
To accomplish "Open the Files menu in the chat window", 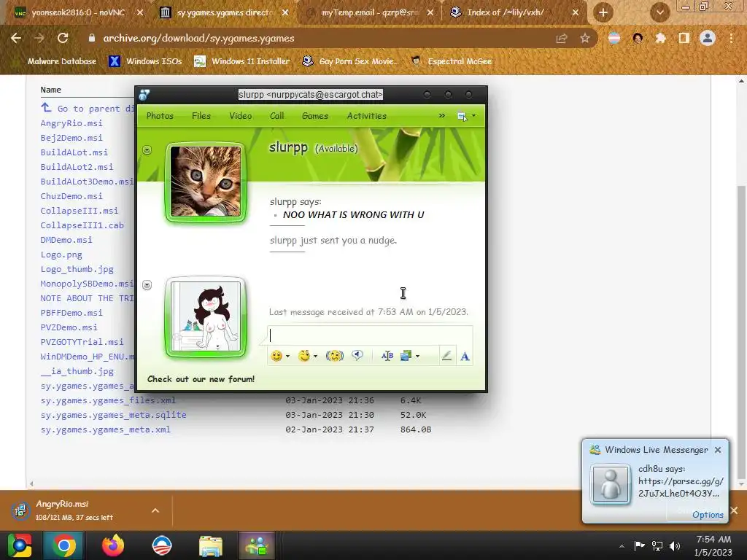I will point(201,116).
